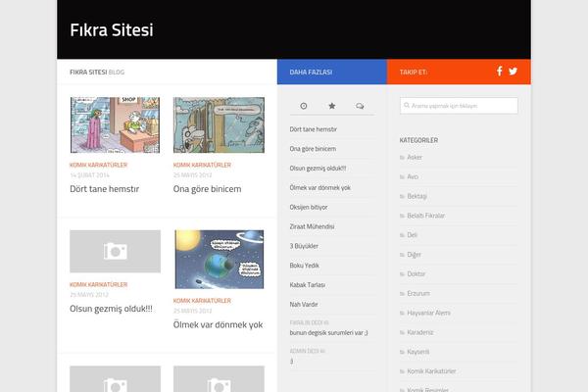Switch to the recent posts clock tab
The image size is (588, 392).
point(304,105)
